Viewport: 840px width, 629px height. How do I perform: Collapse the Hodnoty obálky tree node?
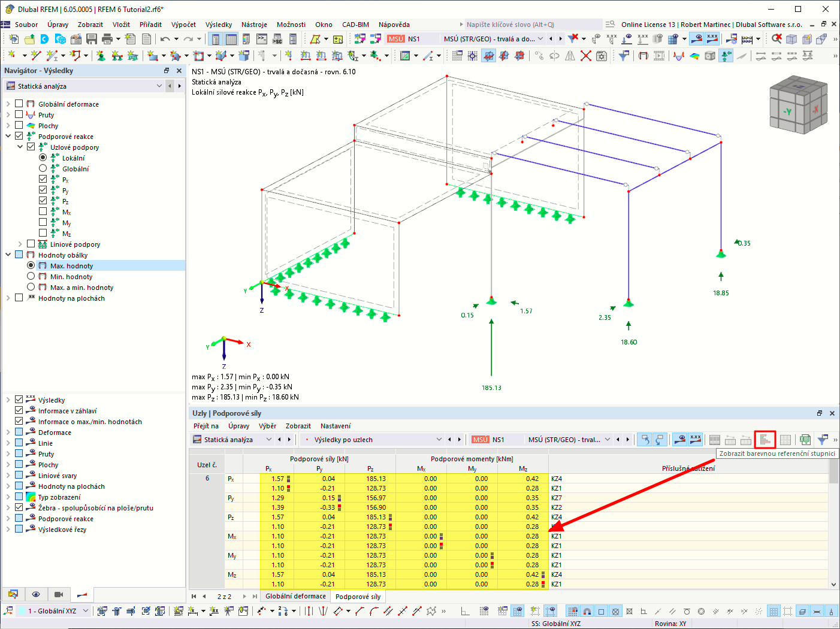[8, 255]
